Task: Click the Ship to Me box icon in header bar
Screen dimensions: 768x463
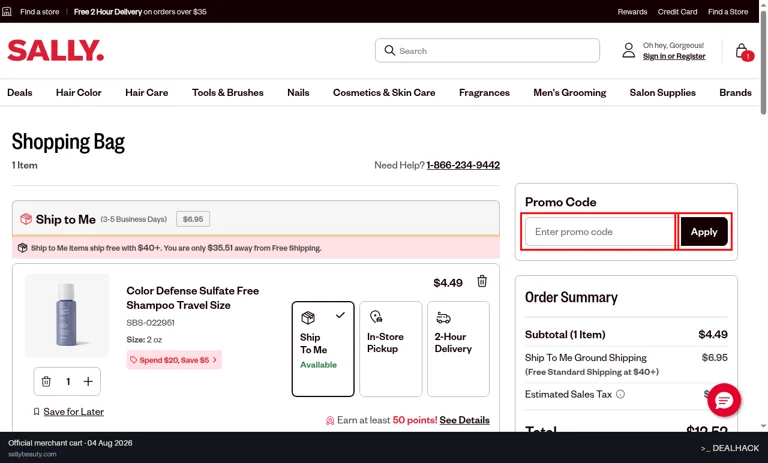Action: click(25, 219)
